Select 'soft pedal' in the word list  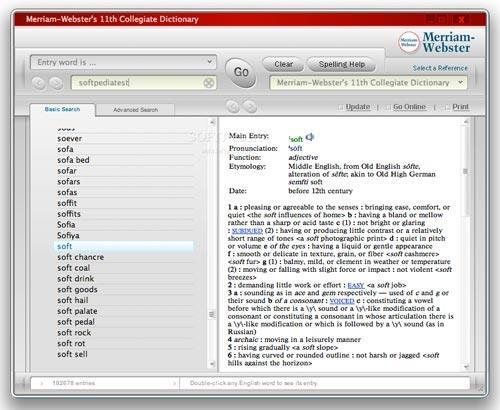point(123,322)
